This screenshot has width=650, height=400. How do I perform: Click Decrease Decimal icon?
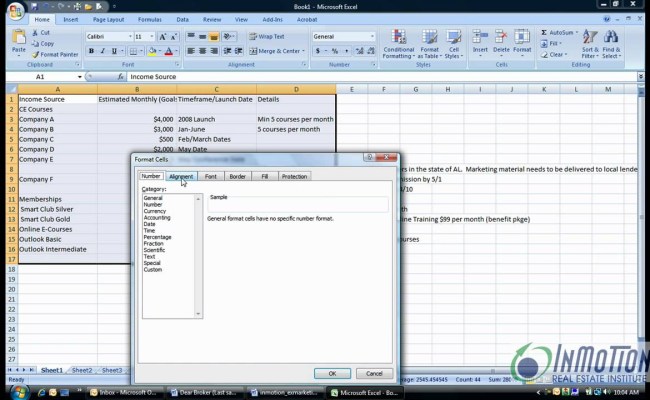[x=371, y=51]
